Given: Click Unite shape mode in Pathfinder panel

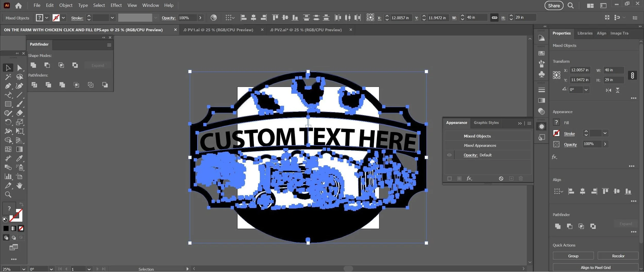Looking at the screenshot, I should click(33, 65).
